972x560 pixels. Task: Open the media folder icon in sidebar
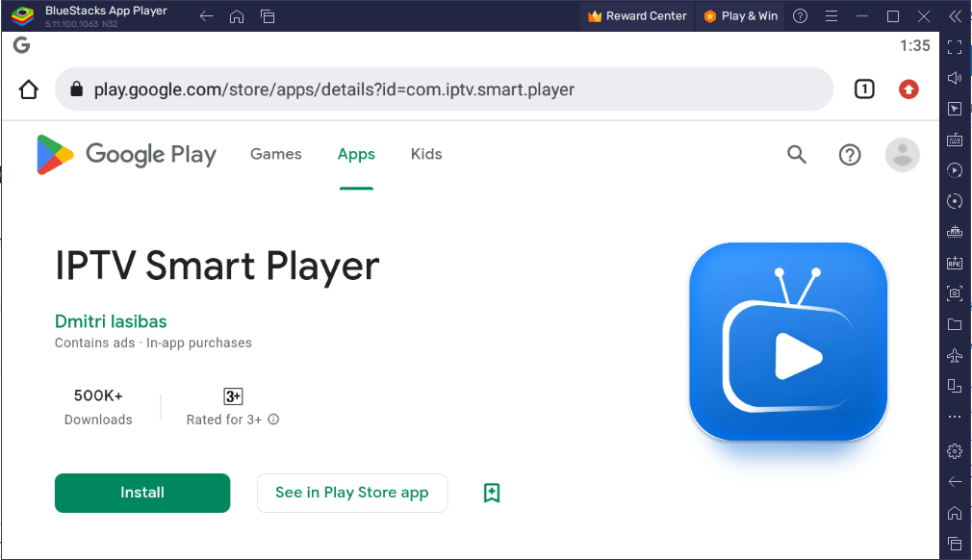pos(955,324)
